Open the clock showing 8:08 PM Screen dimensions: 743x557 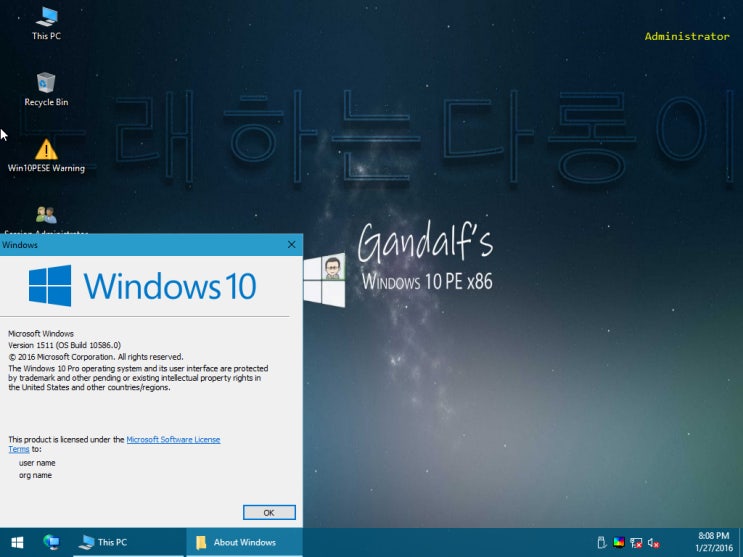coord(714,542)
